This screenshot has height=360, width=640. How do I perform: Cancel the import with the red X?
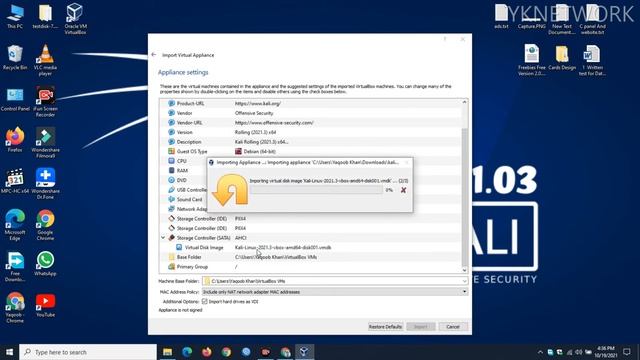pos(403,190)
